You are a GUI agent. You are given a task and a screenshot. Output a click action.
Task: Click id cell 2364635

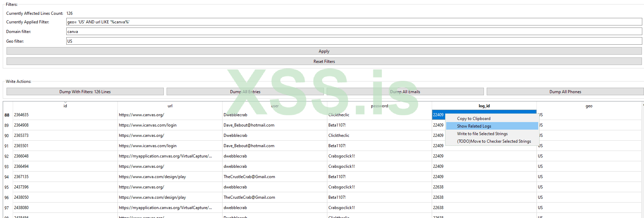click(x=65, y=115)
